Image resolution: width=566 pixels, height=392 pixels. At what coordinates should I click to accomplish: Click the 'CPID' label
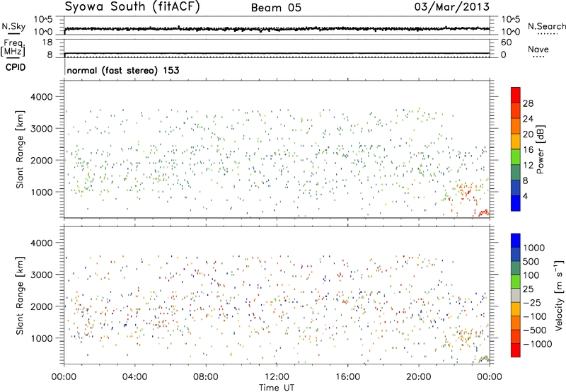(15, 67)
